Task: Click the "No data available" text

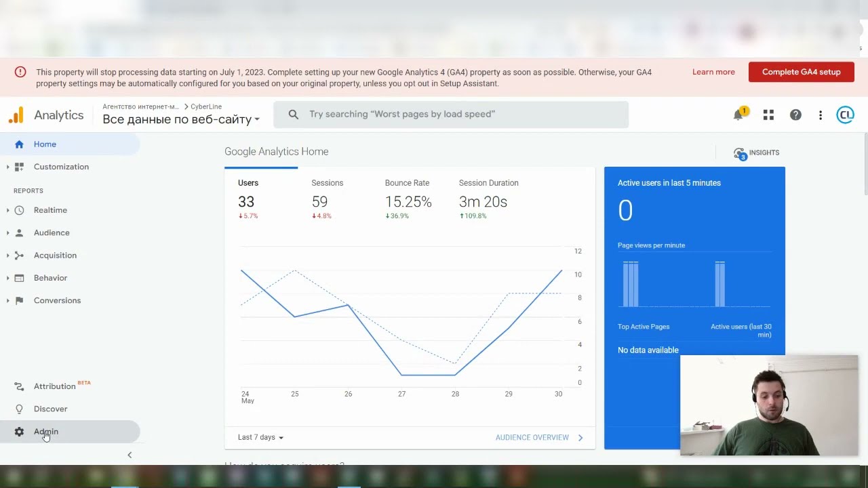Action: tap(648, 350)
